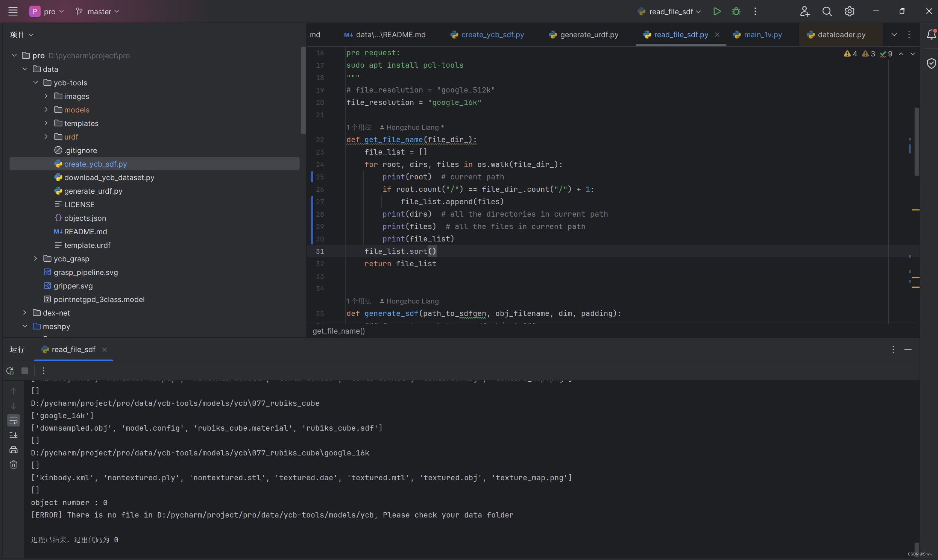The height and width of the screenshot is (560, 938).
Task: Toggle soft-wrap in the console
Action: (x=14, y=420)
